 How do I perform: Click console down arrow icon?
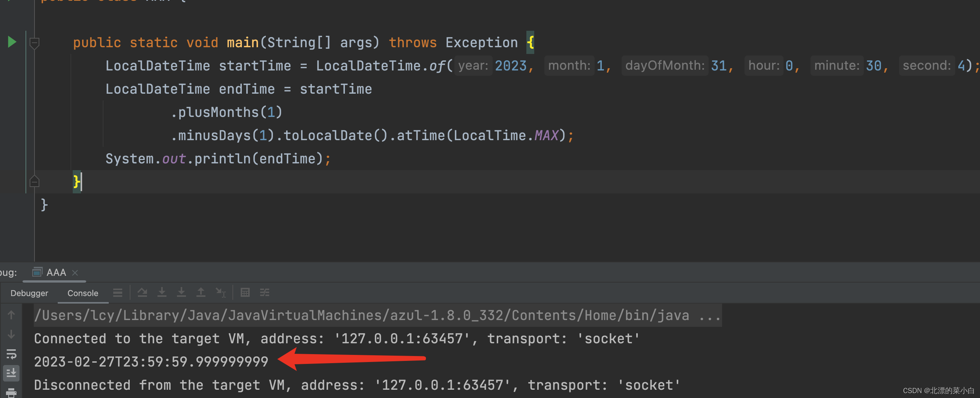click(11, 334)
